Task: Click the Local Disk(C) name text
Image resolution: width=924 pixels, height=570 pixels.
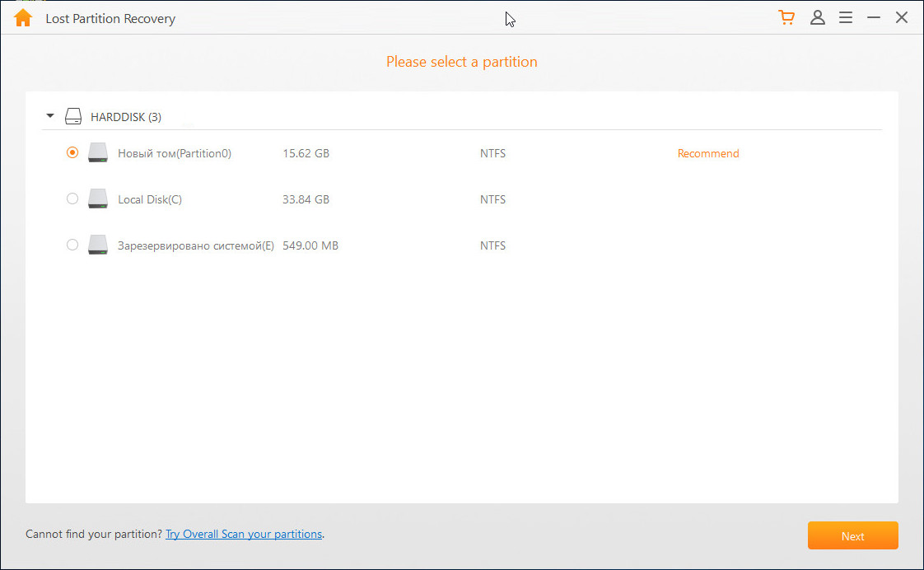Action: (x=150, y=199)
